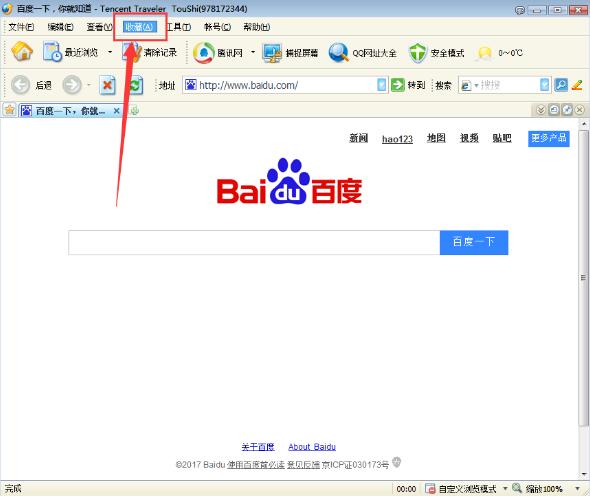Click the restore closed tab icon
The height and width of the screenshot is (496, 590).
coord(554,110)
